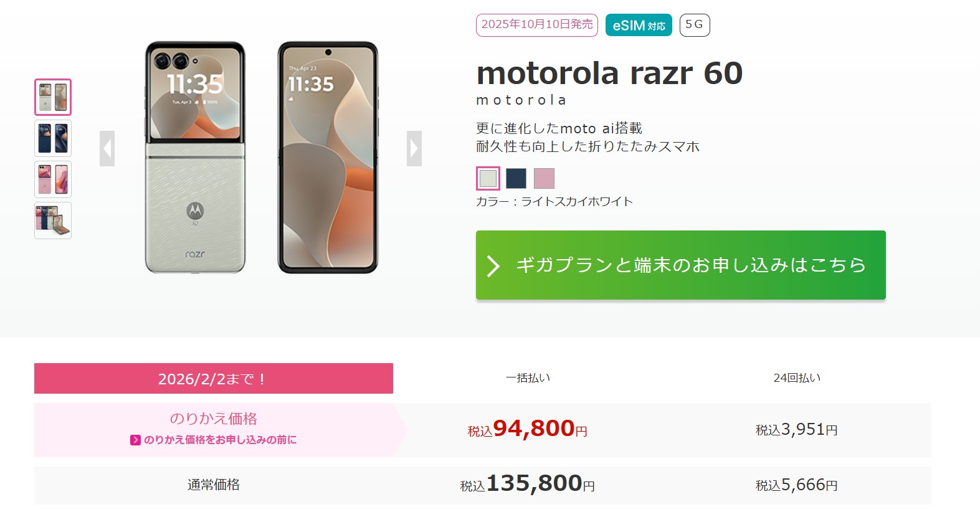Choose the pink color swatch

(544, 179)
